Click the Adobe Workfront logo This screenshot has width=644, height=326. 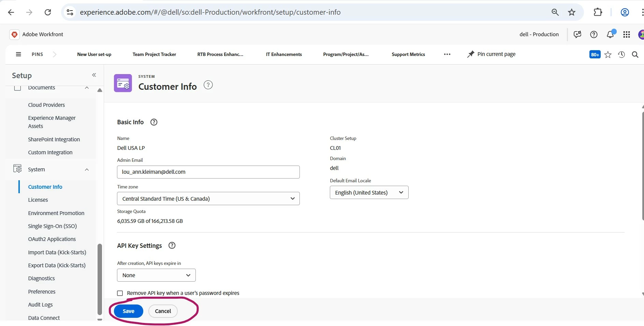(14, 34)
